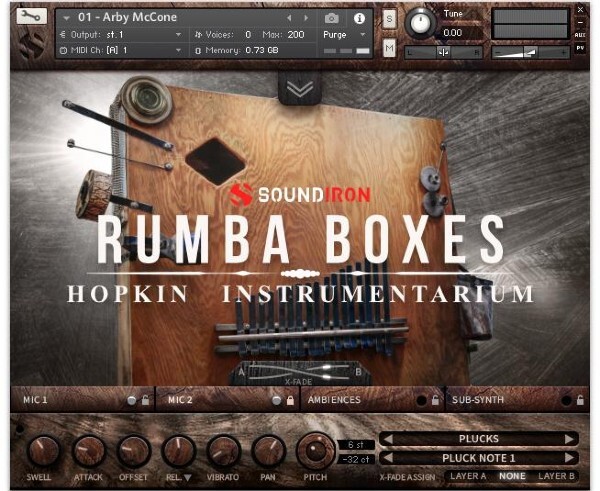Assign X-Fade to LAYER B

(x=556, y=476)
